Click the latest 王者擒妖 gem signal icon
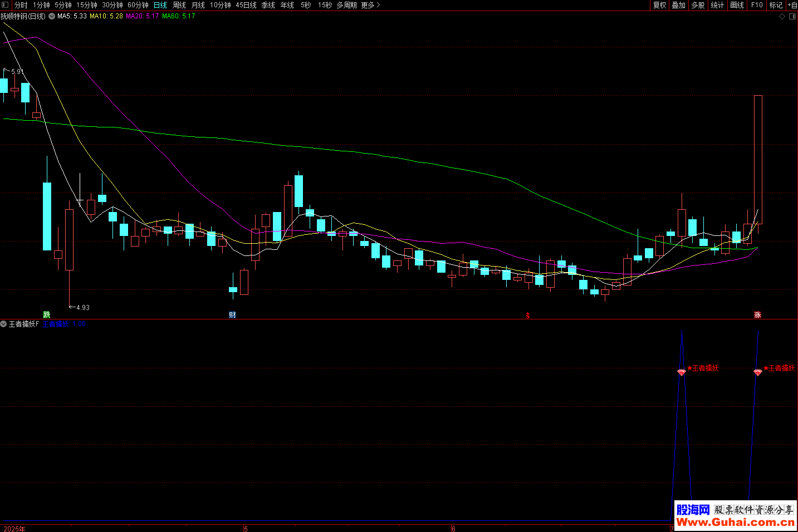798x532 pixels. point(757,372)
